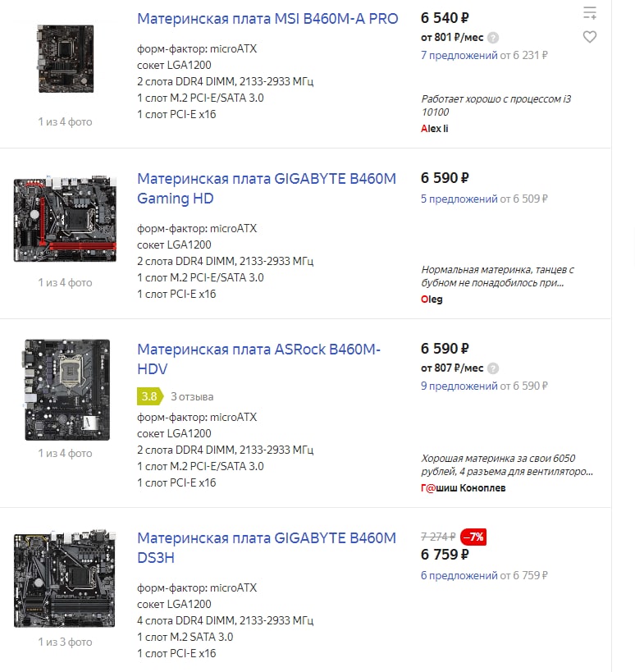
Task: View 6 offers for GIGABYTE DS3H
Action: click(459, 575)
